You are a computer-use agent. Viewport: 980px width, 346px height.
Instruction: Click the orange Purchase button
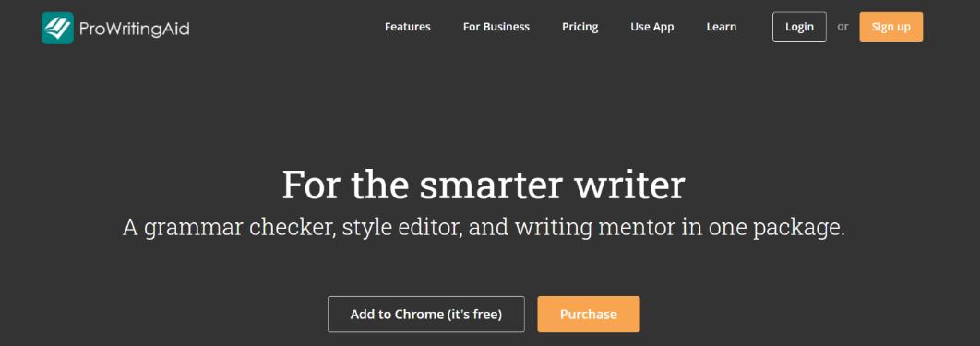click(589, 314)
